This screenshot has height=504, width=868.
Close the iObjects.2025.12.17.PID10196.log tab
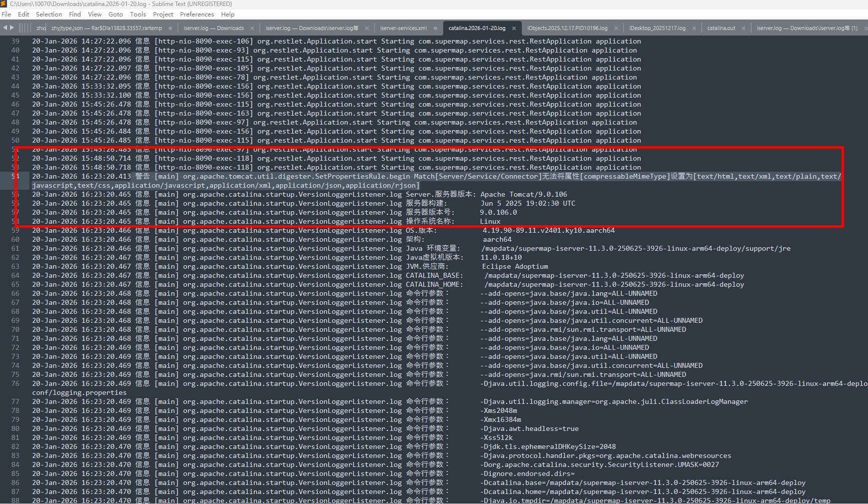pyautogui.click(x=616, y=29)
